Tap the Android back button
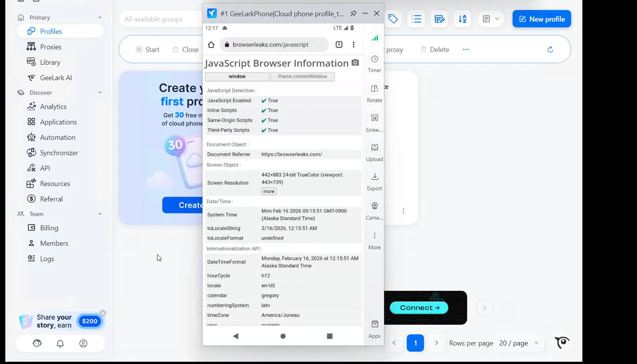Image resolution: width=637 pixels, height=364 pixels. pos(236,336)
